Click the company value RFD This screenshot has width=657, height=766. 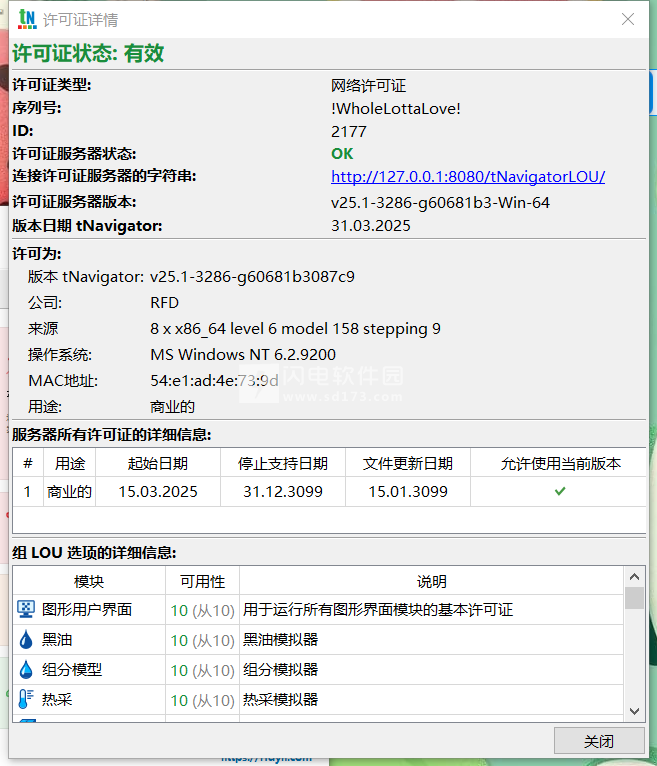pyautogui.click(x=165, y=303)
